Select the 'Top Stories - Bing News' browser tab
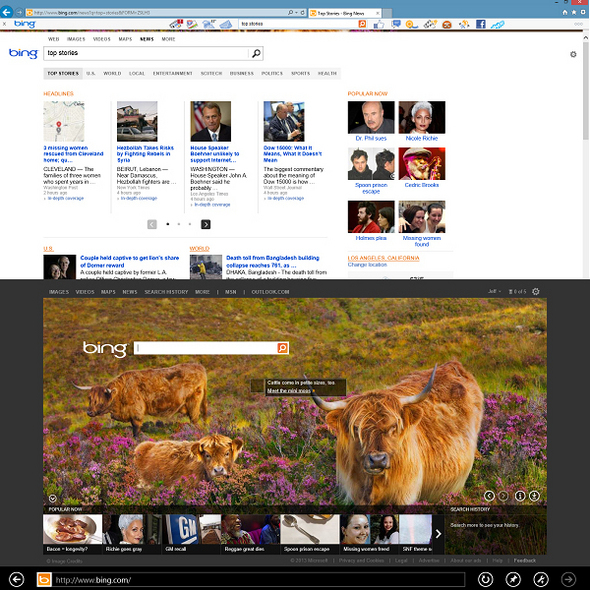The height and width of the screenshot is (590, 590). (x=345, y=13)
